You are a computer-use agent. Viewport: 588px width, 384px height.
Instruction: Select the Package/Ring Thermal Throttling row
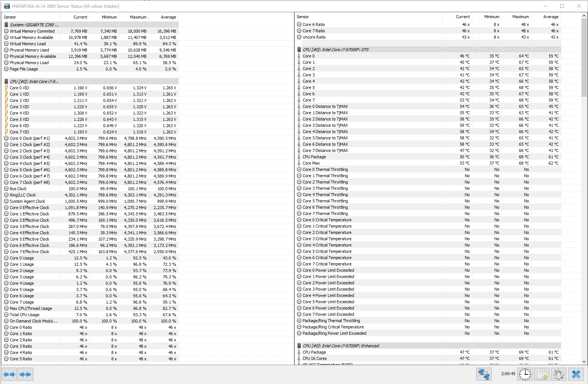pos(428,321)
